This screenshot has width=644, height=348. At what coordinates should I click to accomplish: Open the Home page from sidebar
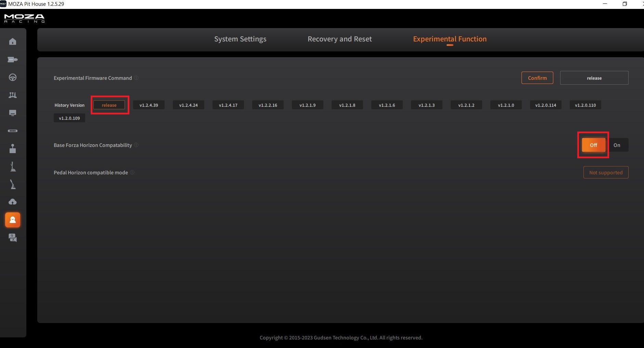[x=13, y=42]
